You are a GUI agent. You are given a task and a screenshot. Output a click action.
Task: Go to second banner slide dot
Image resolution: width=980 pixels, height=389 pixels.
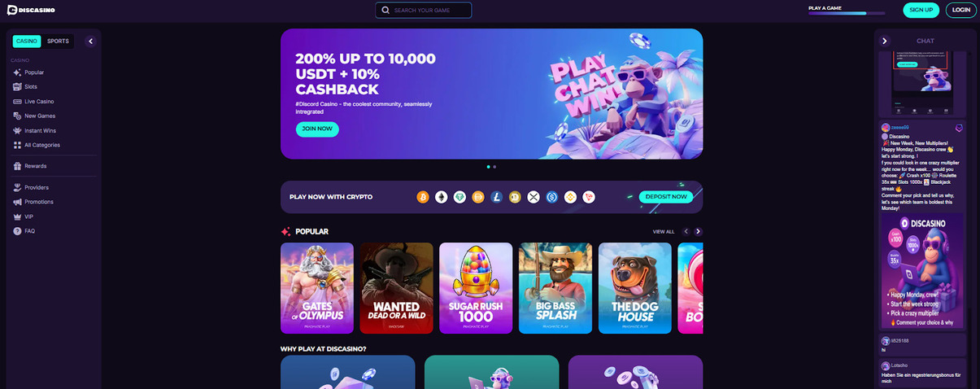[494, 167]
